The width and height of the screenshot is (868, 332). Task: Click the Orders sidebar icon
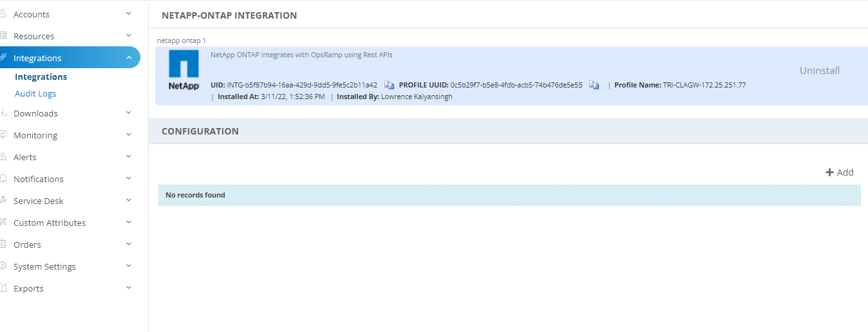[x=3, y=244]
